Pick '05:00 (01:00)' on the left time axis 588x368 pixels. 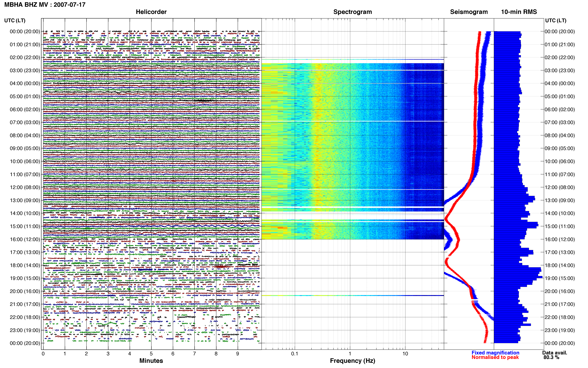pos(25,96)
